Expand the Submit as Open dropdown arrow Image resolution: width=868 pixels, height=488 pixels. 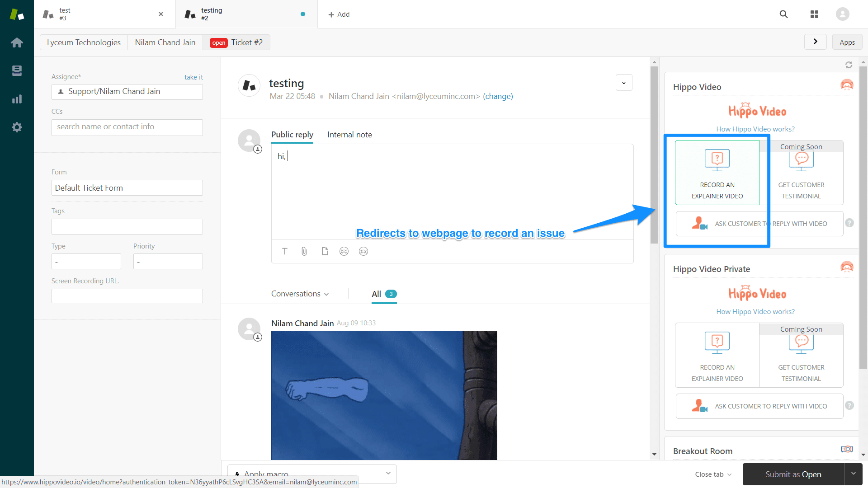click(x=853, y=474)
